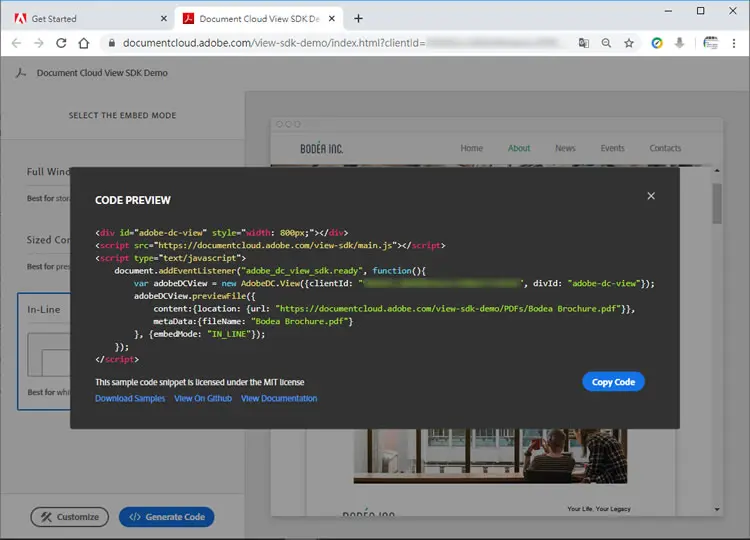Open the View Documentation link
The image size is (750, 540).
tap(279, 398)
